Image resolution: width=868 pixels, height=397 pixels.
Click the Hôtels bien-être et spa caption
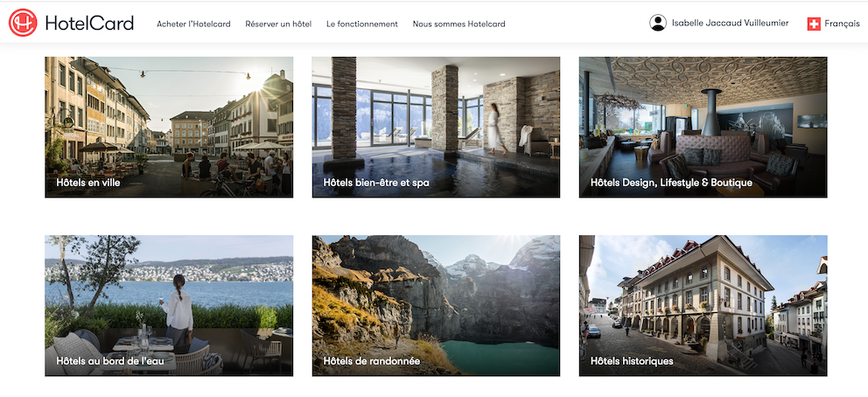376,183
